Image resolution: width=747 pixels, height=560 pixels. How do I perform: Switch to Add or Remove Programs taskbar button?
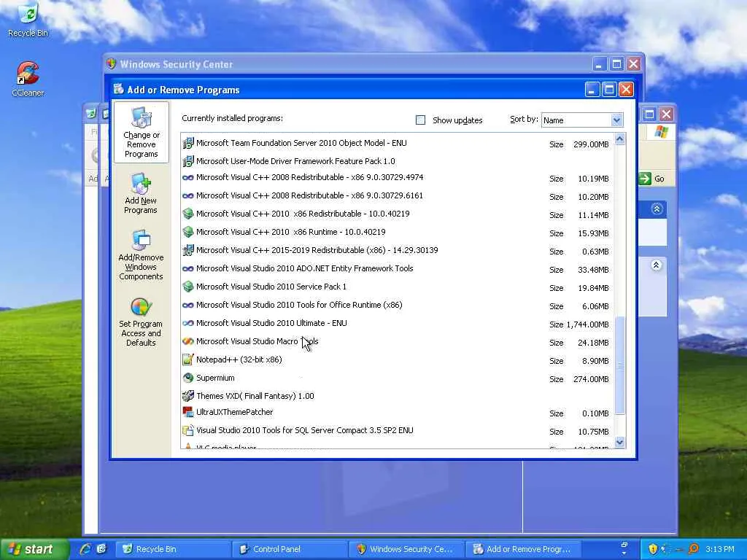click(x=523, y=549)
